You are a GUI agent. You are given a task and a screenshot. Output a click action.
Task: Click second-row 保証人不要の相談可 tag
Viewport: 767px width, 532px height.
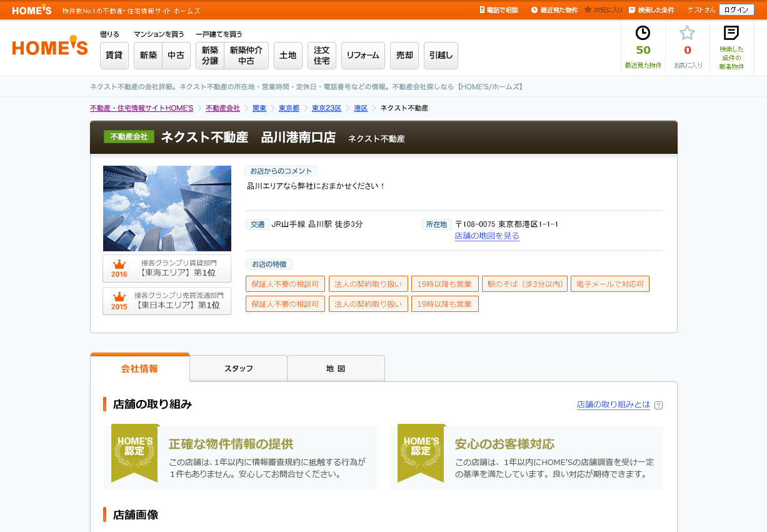point(286,304)
